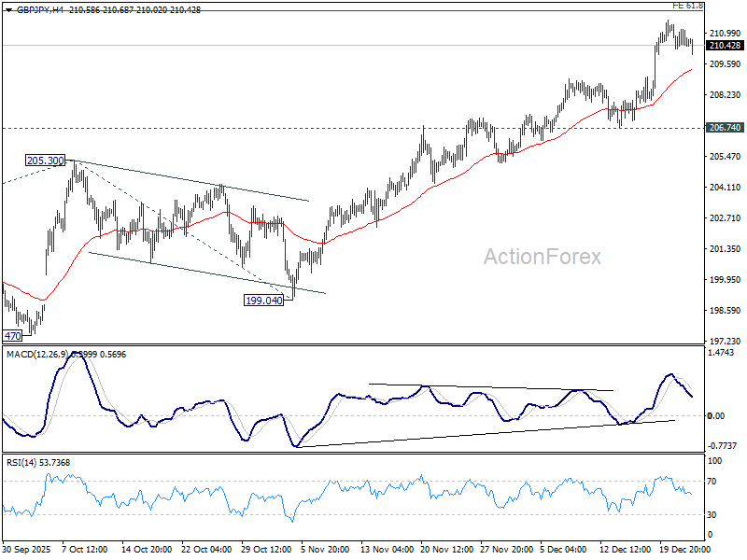Click the triangle marker beside GBPJPY,H4 label
747x560 pixels.
(8, 8)
